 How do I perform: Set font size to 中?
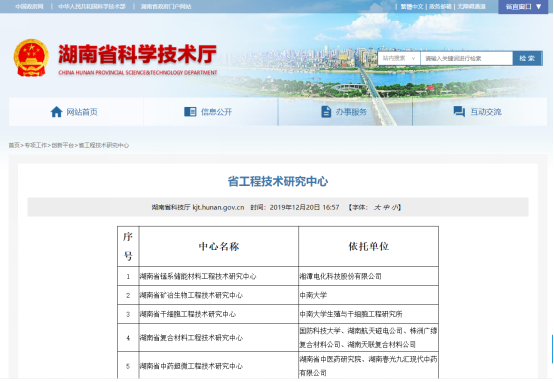[x=386, y=207]
